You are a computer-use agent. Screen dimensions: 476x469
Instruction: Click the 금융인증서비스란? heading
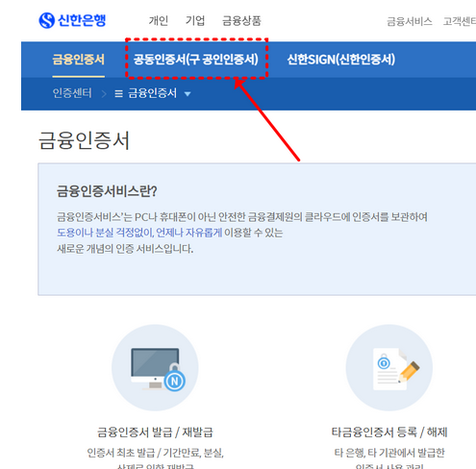pos(107,191)
